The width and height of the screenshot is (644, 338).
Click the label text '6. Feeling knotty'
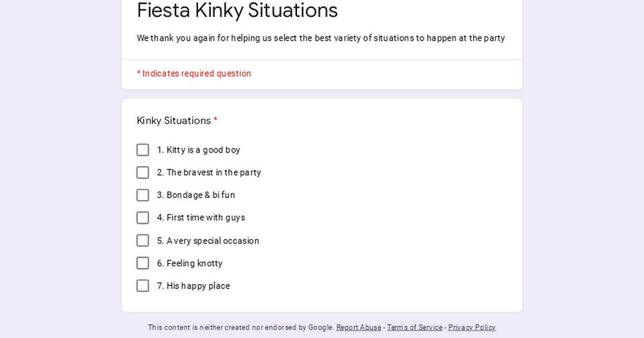[189, 263]
